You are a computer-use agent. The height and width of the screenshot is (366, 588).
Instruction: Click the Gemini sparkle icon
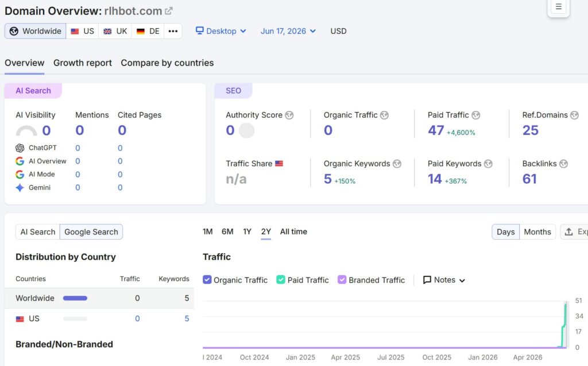pyautogui.click(x=20, y=187)
